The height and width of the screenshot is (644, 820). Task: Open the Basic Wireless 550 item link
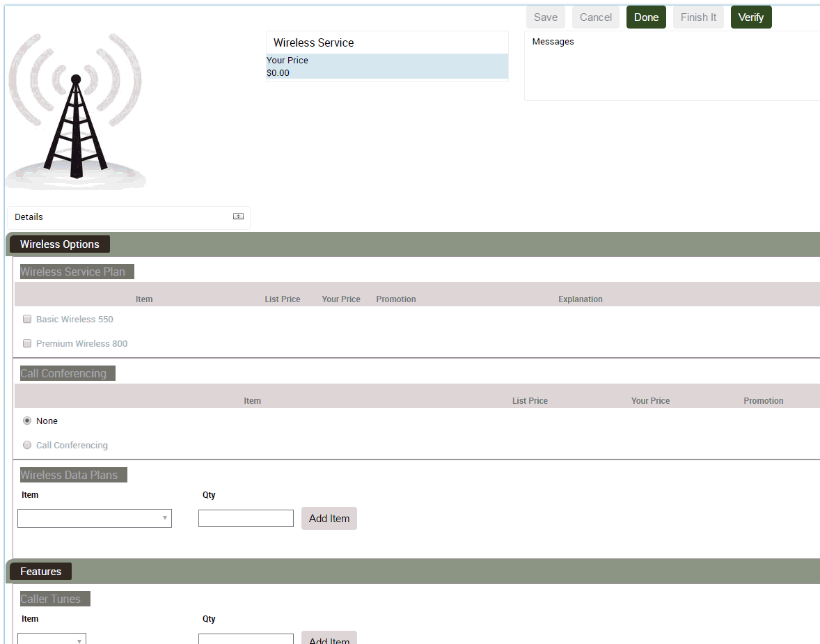click(74, 318)
